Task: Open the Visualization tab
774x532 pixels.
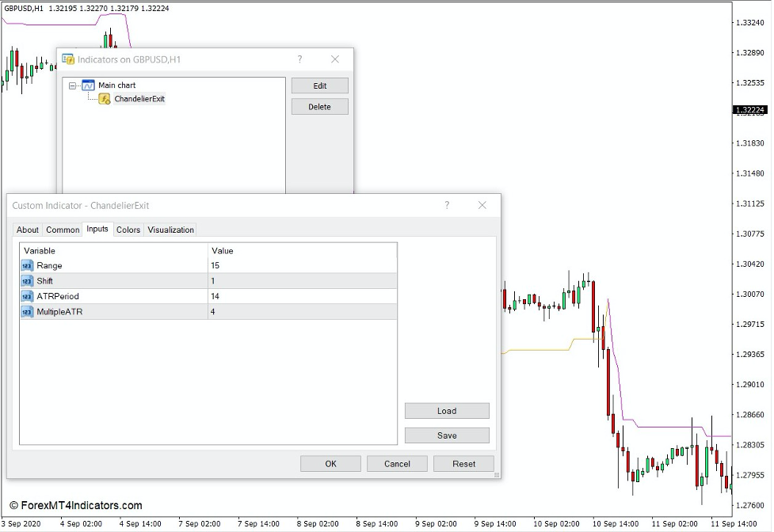Action: point(172,230)
